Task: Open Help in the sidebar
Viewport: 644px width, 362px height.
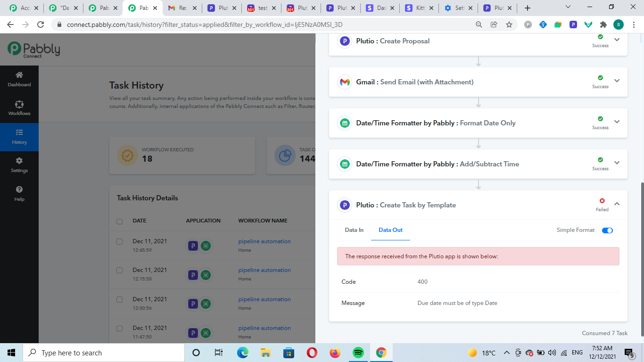Action: 19,194
